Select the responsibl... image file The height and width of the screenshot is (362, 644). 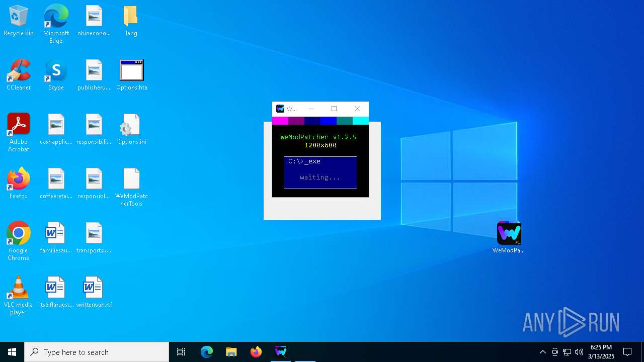click(94, 184)
